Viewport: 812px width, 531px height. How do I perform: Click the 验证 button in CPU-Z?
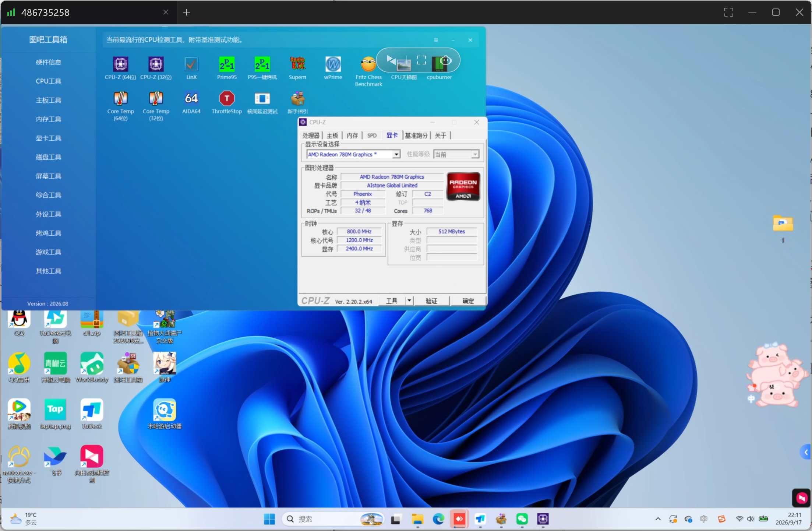click(431, 301)
